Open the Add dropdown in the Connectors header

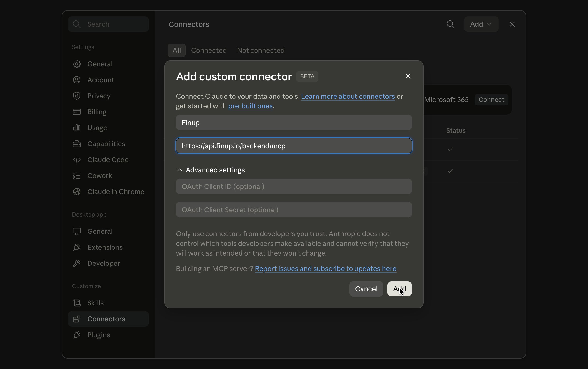[x=481, y=24]
